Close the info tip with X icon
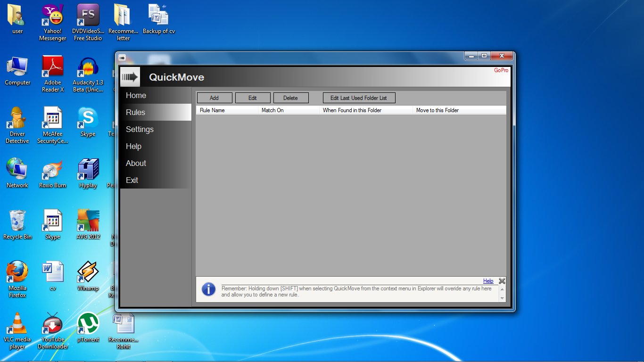This screenshot has height=362, width=644. coord(502,281)
